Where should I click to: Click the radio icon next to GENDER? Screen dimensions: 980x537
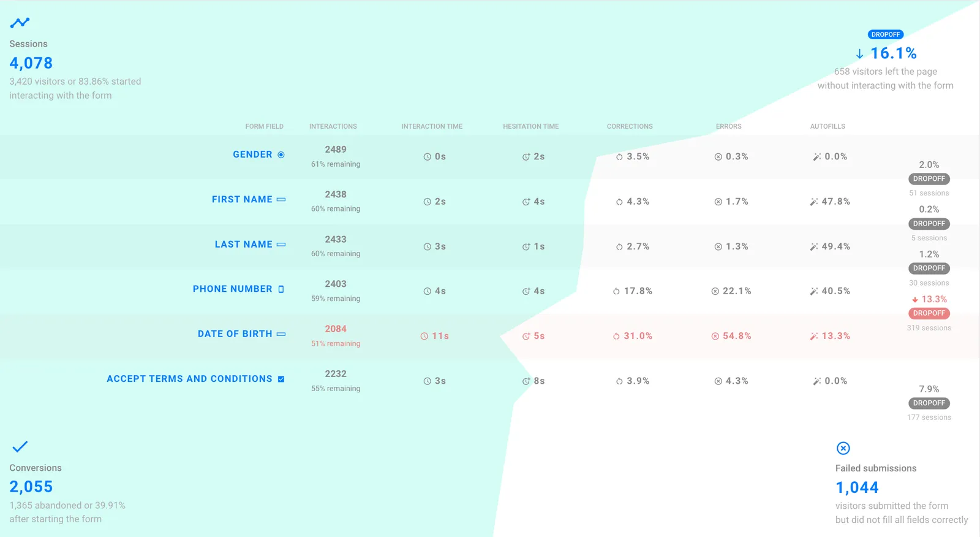281,154
